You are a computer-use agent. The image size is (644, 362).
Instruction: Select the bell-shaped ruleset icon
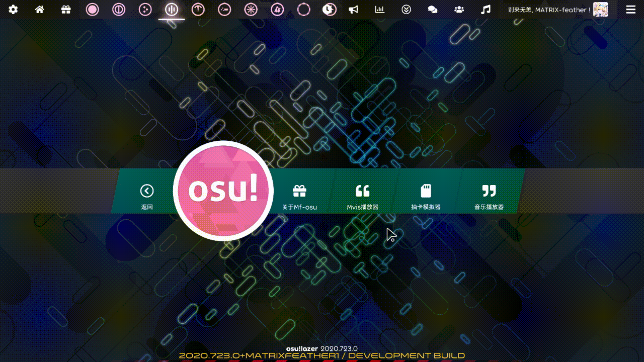277,10
